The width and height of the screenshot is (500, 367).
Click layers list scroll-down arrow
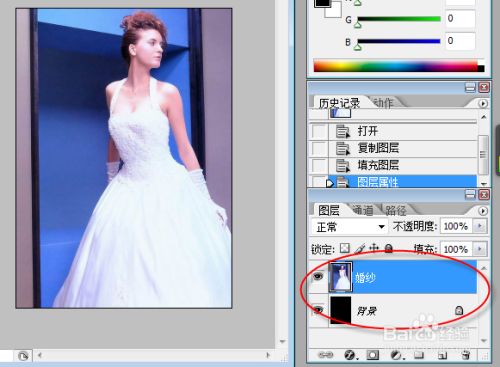pos(483,340)
